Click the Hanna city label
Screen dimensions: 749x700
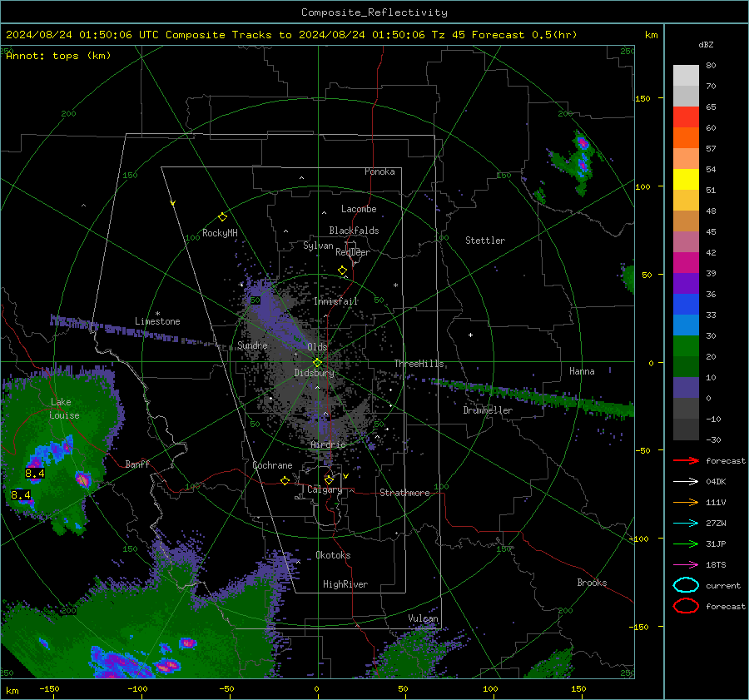(582, 371)
